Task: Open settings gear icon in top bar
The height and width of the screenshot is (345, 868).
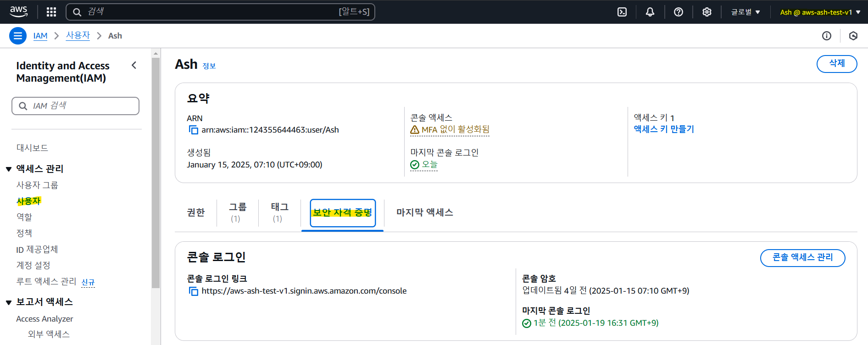Action: pyautogui.click(x=707, y=12)
